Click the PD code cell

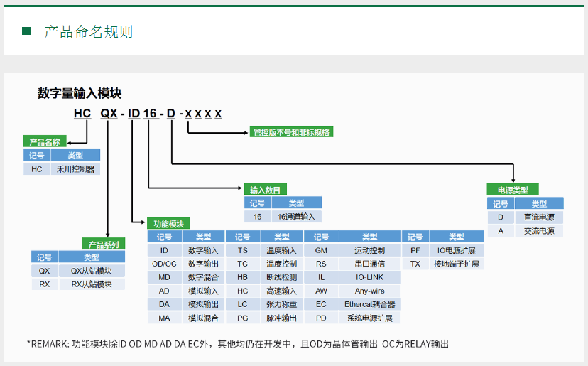[x=321, y=318]
